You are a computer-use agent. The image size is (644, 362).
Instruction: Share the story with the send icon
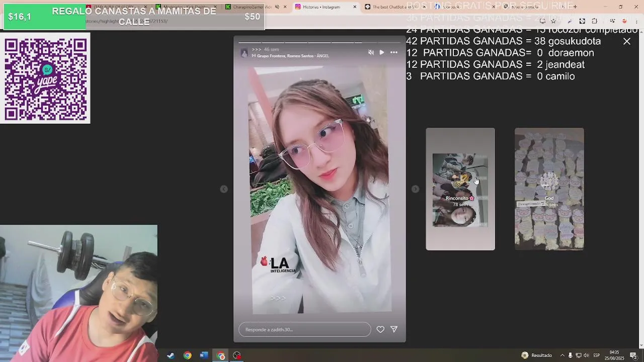click(x=394, y=329)
